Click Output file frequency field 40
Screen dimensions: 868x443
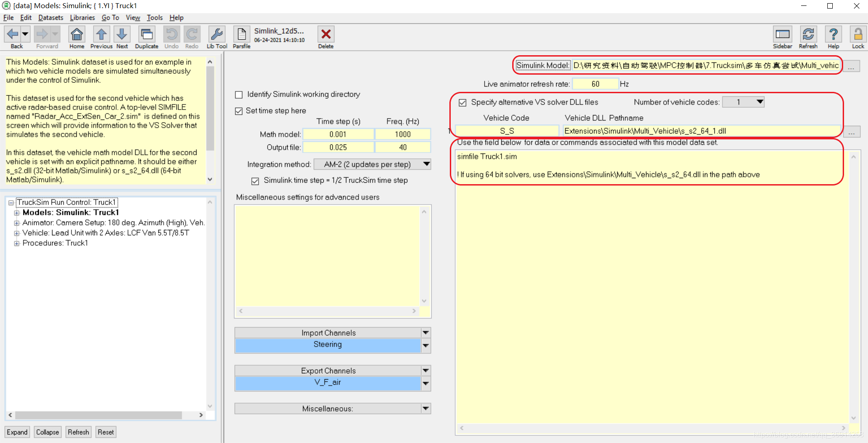pos(403,148)
